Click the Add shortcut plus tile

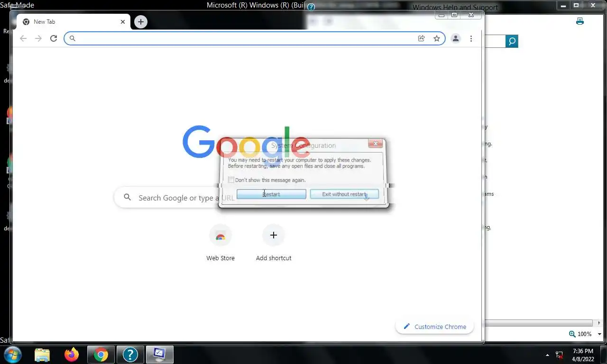coord(274,243)
